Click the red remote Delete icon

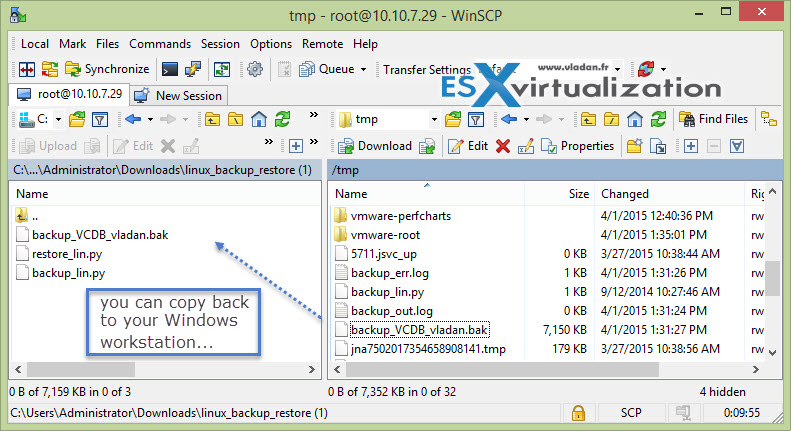tap(503, 146)
